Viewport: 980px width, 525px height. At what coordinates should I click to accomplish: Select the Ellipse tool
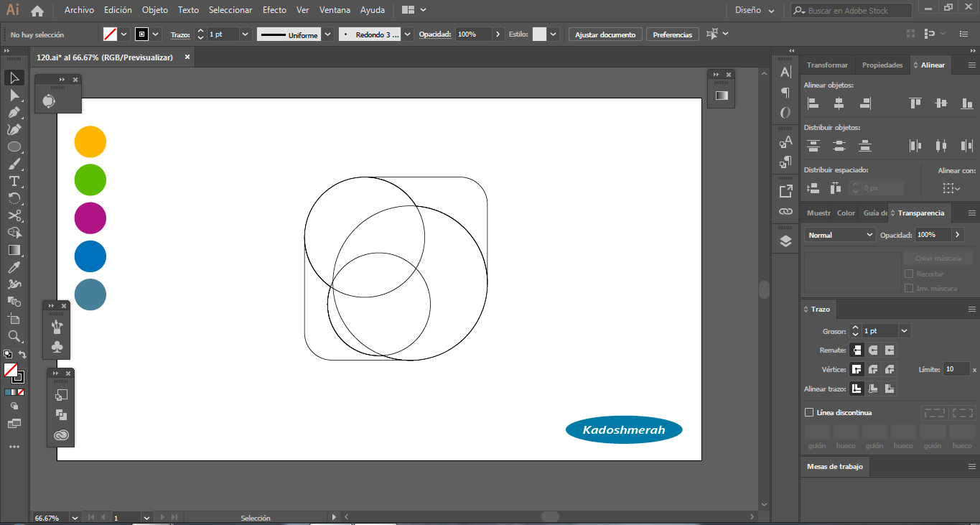coord(14,147)
